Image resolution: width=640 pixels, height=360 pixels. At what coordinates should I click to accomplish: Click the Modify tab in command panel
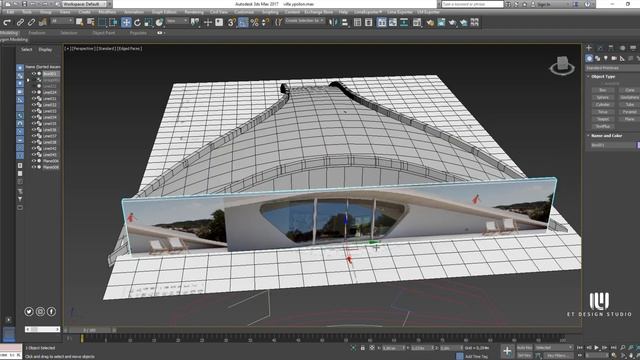(x=600, y=48)
